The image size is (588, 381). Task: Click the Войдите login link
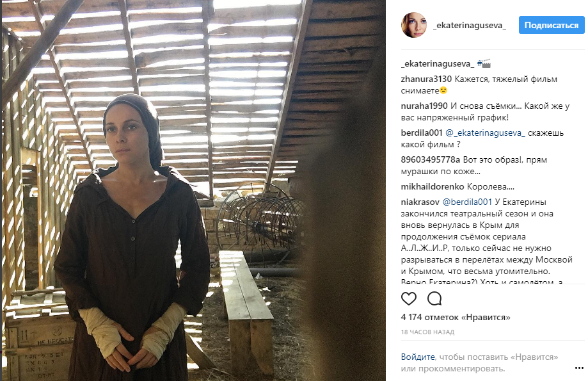418,357
